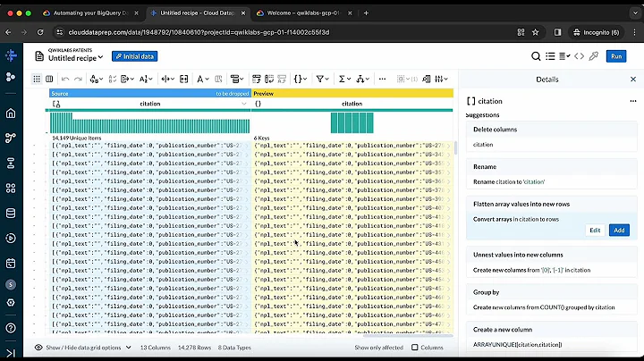Switch to grid view in toolbar
This screenshot has width=644, height=361.
click(x=37, y=79)
